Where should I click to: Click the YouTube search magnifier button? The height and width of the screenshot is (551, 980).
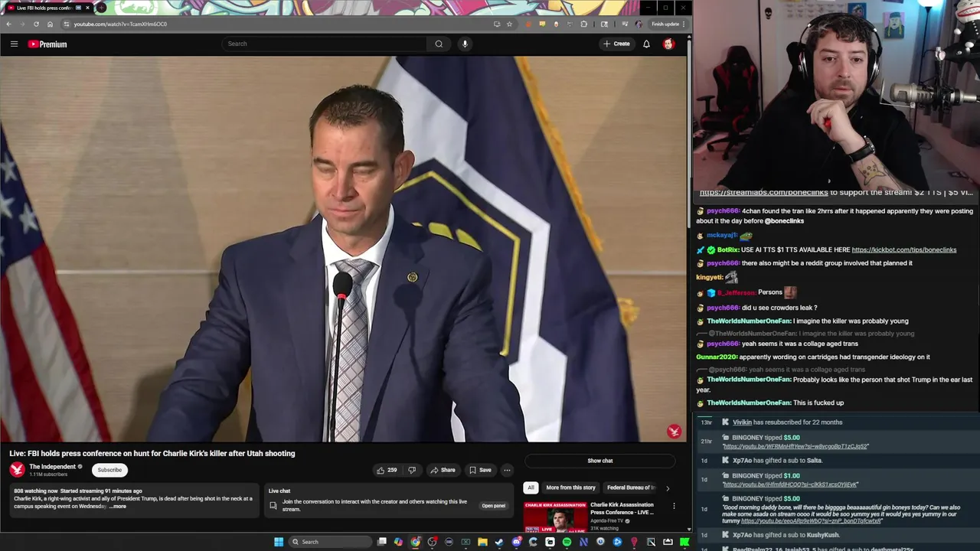click(x=439, y=44)
